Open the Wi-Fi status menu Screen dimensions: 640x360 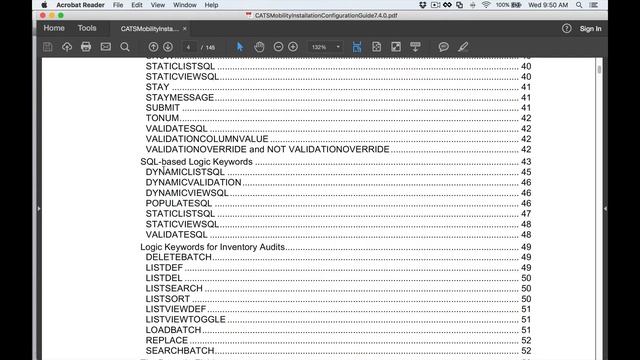pyautogui.click(x=486, y=5)
